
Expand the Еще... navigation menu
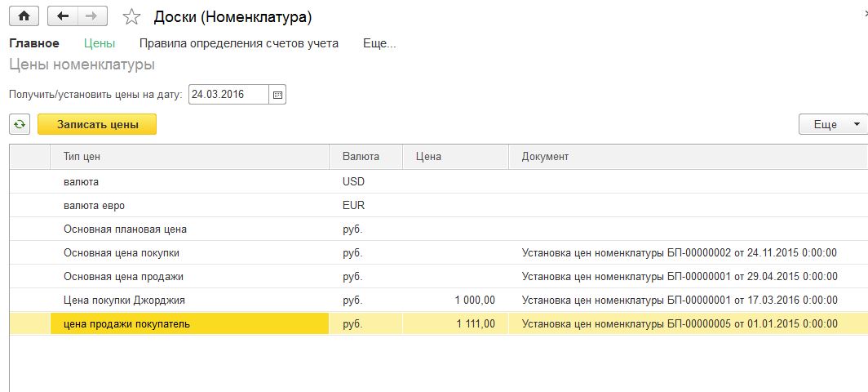click(x=379, y=43)
